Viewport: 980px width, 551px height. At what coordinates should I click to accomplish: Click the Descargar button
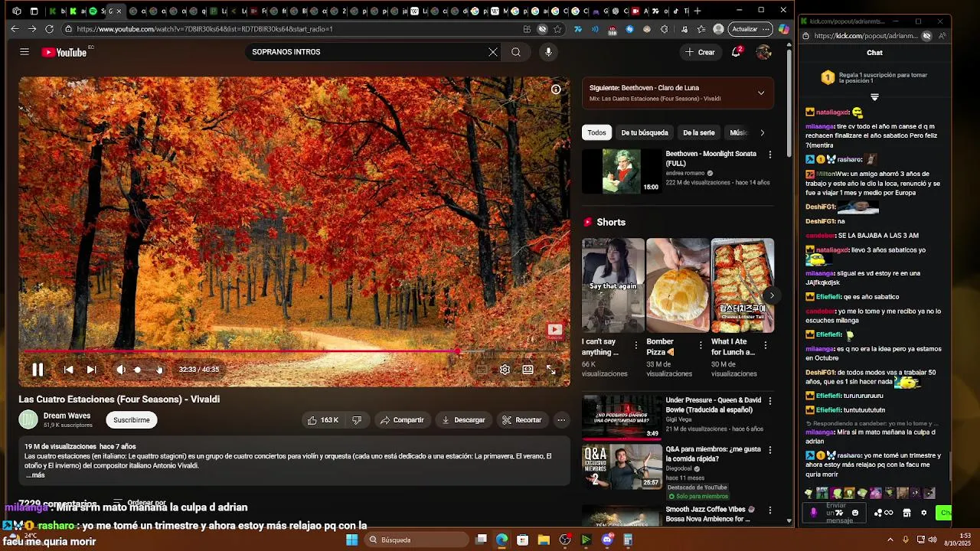pos(463,420)
